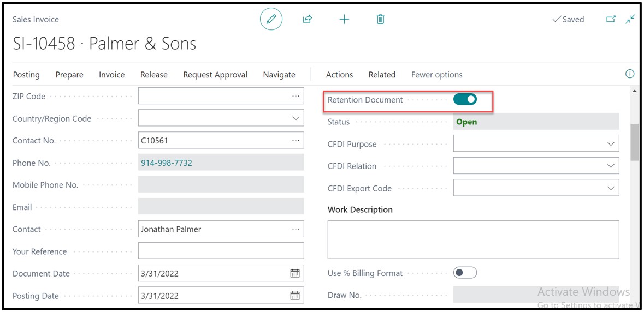
Task: Expand the CFDI Export Code dropdown
Action: [x=611, y=188]
